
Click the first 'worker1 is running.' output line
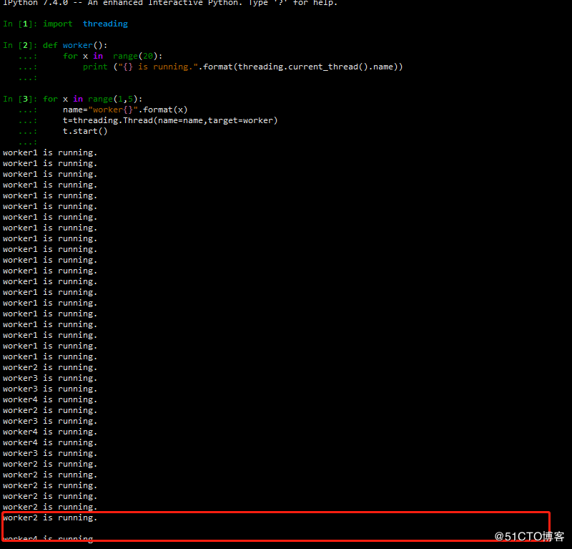50,153
